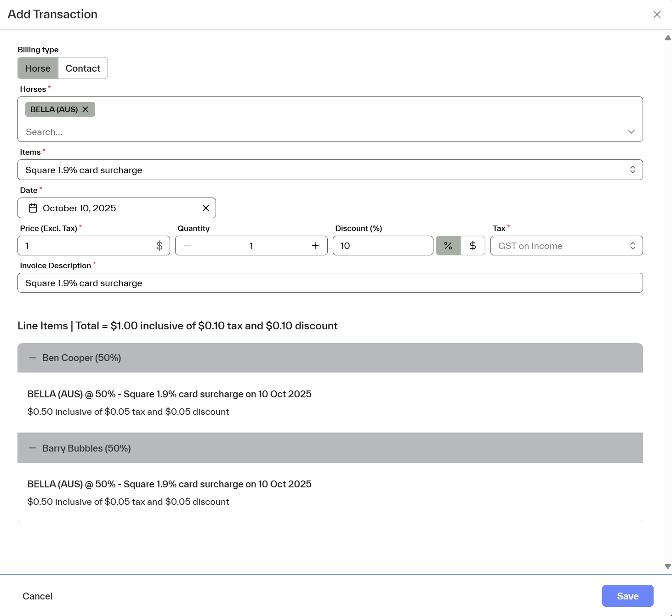The image size is (672, 616).
Task: Switch discount type to percent
Action: [448, 246]
